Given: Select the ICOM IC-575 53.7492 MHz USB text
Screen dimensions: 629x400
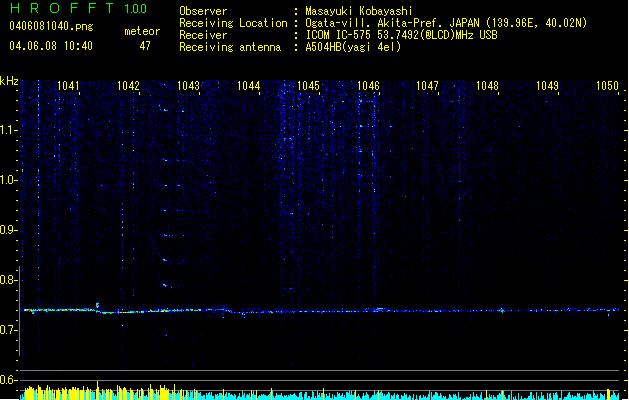Looking at the screenshot, I should tap(402, 35).
